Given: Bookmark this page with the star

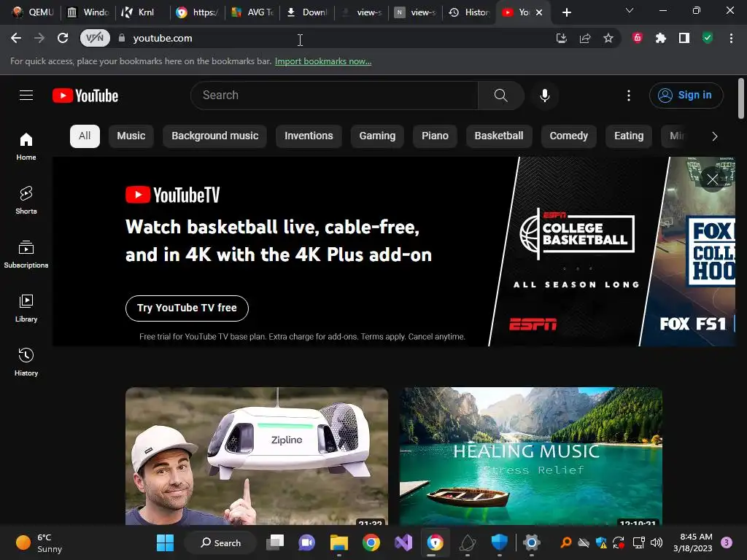Looking at the screenshot, I should pyautogui.click(x=608, y=38).
